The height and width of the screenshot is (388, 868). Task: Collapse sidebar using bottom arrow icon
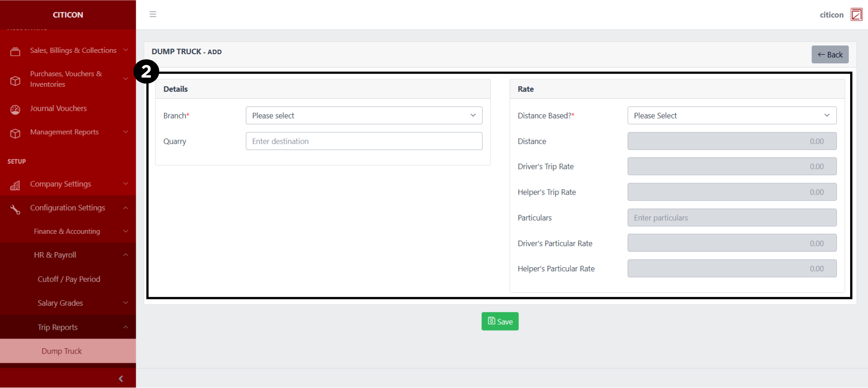coord(121,379)
